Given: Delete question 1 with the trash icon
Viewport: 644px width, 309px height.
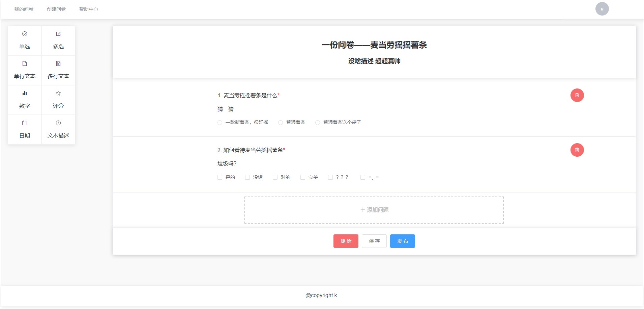Looking at the screenshot, I should point(577,95).
